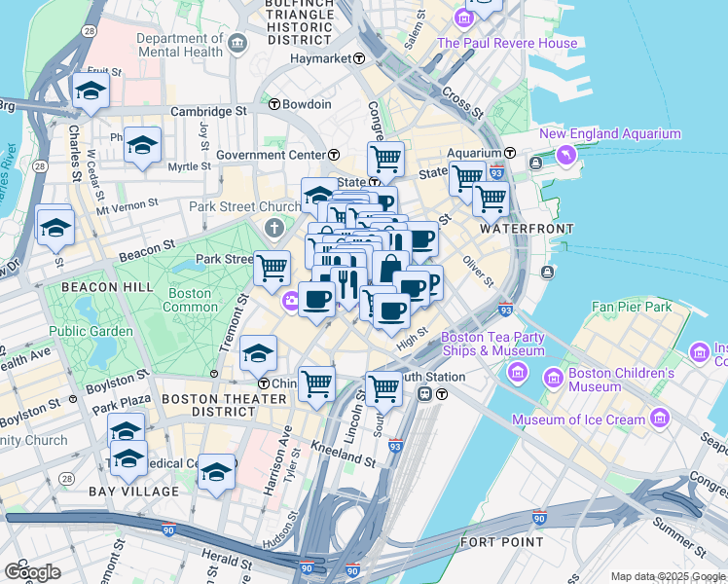Click the Boston Children's Museum label
Screen dimensions: 728x584
pos(621,380)
